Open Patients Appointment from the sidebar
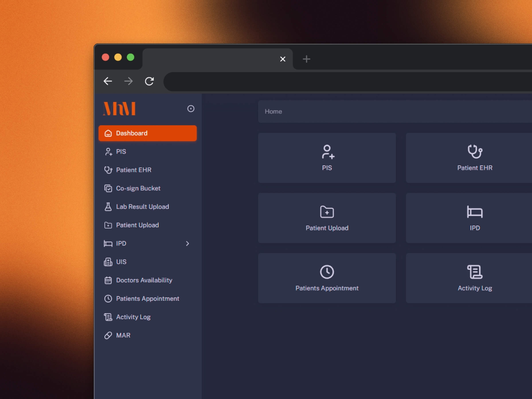The height and width of the screenshot is (399, 532). (x=147, y=299)
